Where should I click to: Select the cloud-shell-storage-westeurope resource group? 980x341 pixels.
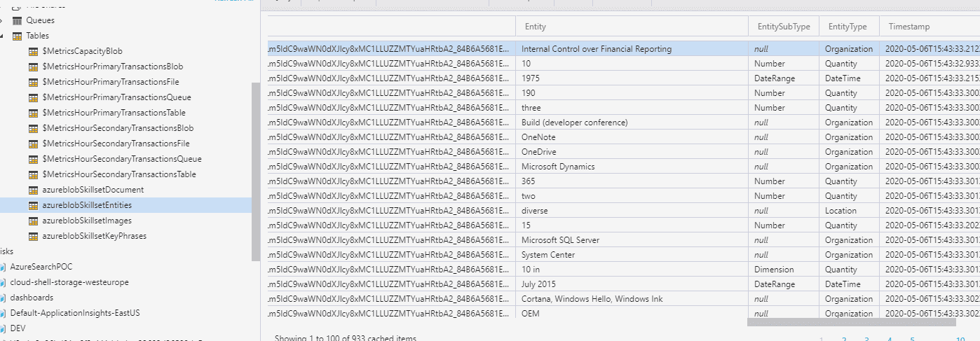coord(69,282)
